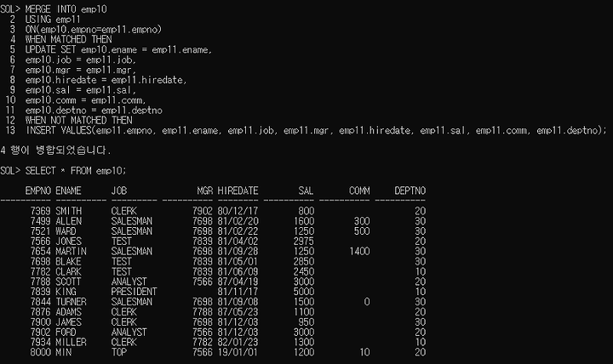Click the name SMITH
This screenshot has width=613, height=364.
pyautogui.click(x=69, y=211)
